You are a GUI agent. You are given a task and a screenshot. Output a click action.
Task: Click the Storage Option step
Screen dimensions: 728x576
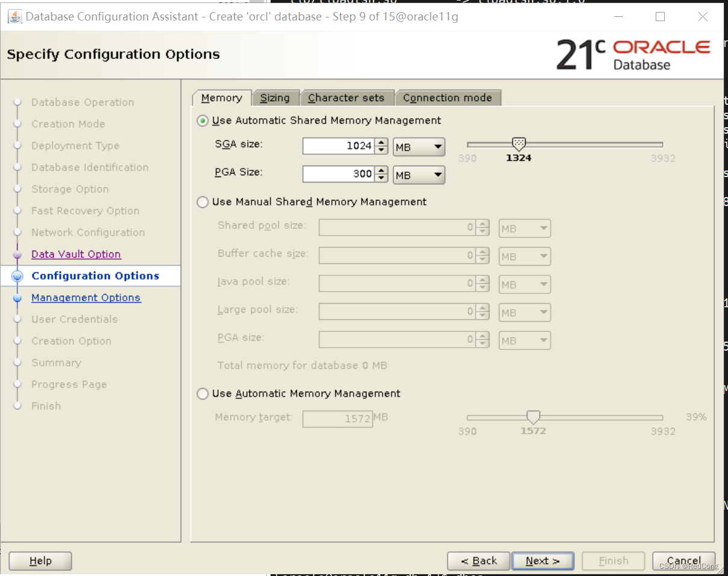[70, 189]
